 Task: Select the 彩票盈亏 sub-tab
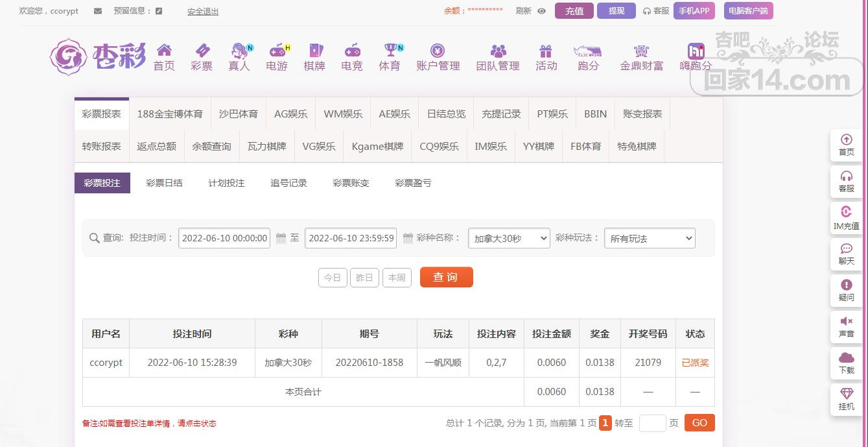[x=413, y=183]
